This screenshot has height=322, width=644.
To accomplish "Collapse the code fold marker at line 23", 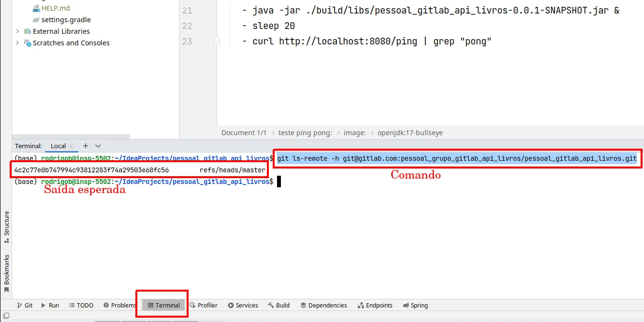I will 217,42.
